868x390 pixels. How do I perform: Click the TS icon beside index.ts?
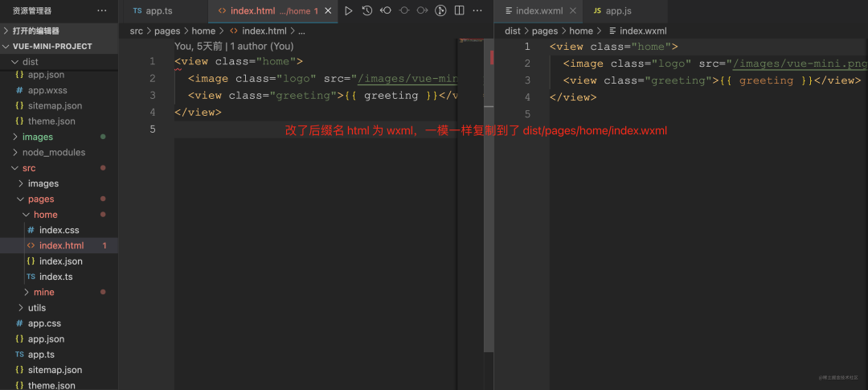click(31, 277)
